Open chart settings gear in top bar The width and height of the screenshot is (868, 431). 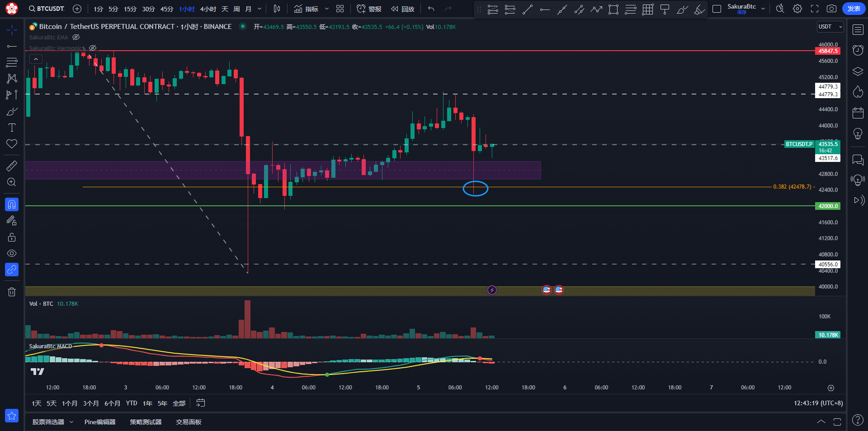click(797, 9)
